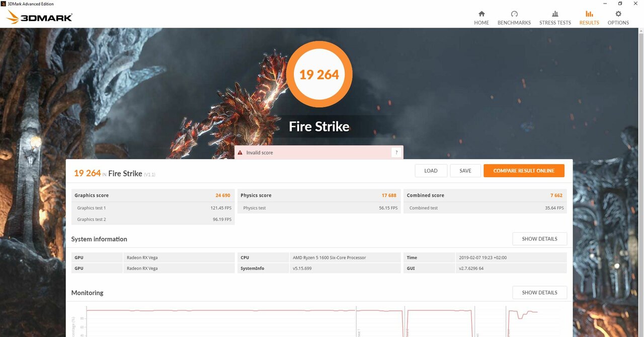This screenshot has height=337, width=644.
Task: Switch to the Results tab
Action: coord(589,18)
